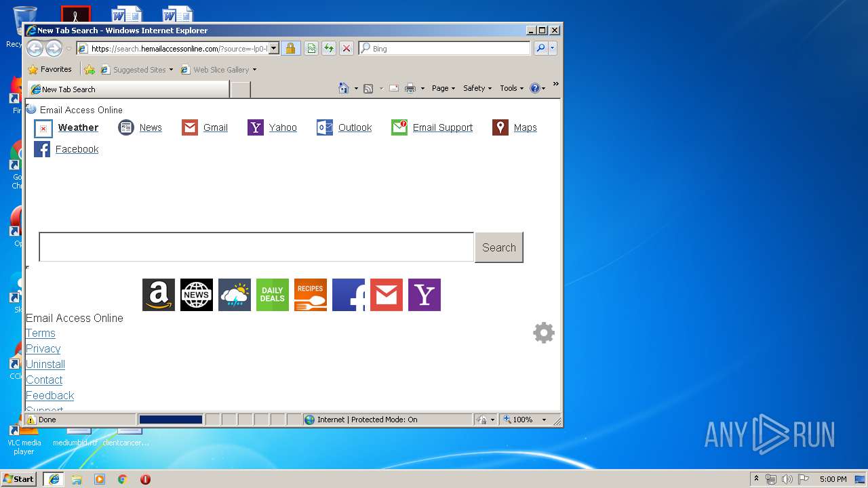The height and width of the screenshot is (488, 868).
Task: Open Opera from the taskbar
Action: pyautogui.click(x=145, y=479)
